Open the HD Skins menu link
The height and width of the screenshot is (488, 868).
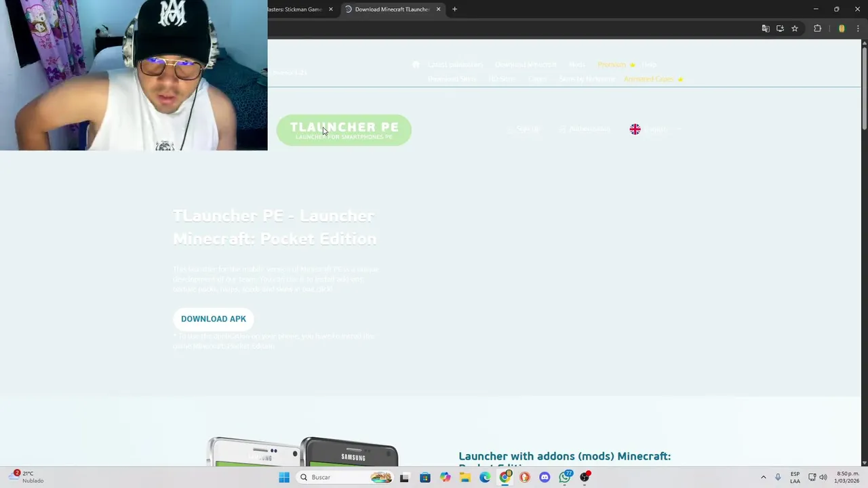point(502,79)
